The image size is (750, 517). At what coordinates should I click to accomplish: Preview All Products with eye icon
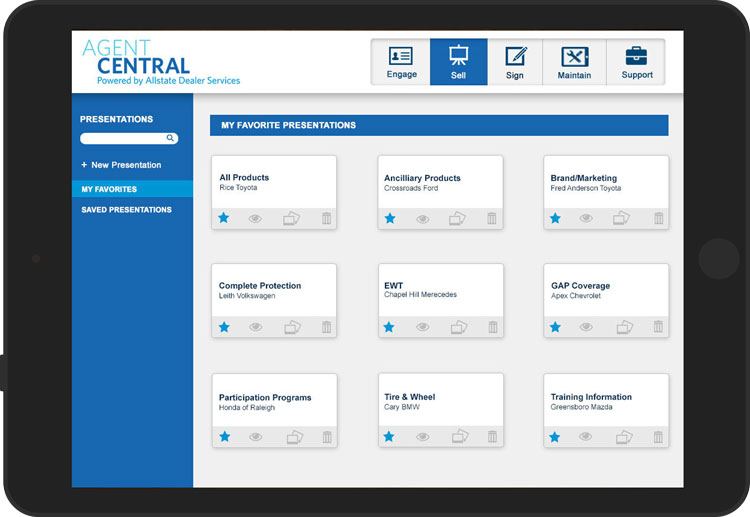[x=255, y=219]
